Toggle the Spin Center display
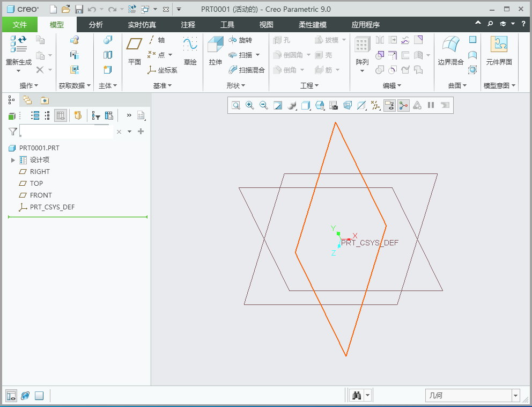This screenshot has height=407, width=532. coord(403,105)
